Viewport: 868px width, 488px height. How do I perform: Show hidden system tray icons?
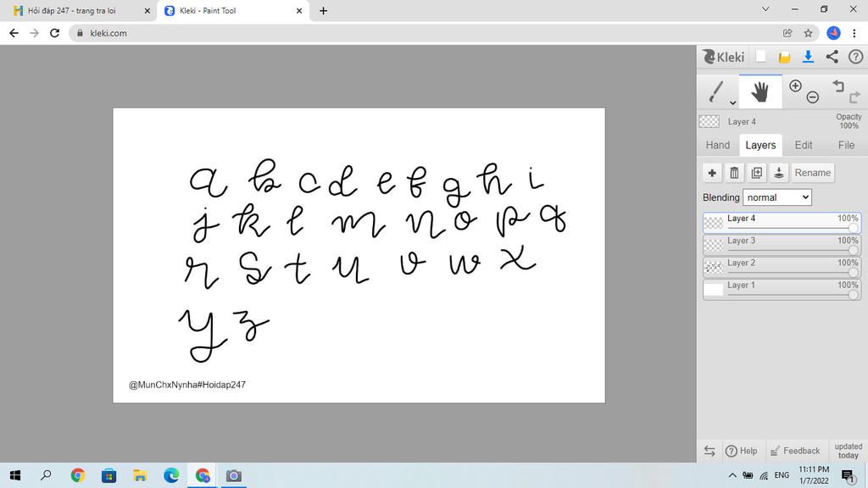click(x=732, y=475)
